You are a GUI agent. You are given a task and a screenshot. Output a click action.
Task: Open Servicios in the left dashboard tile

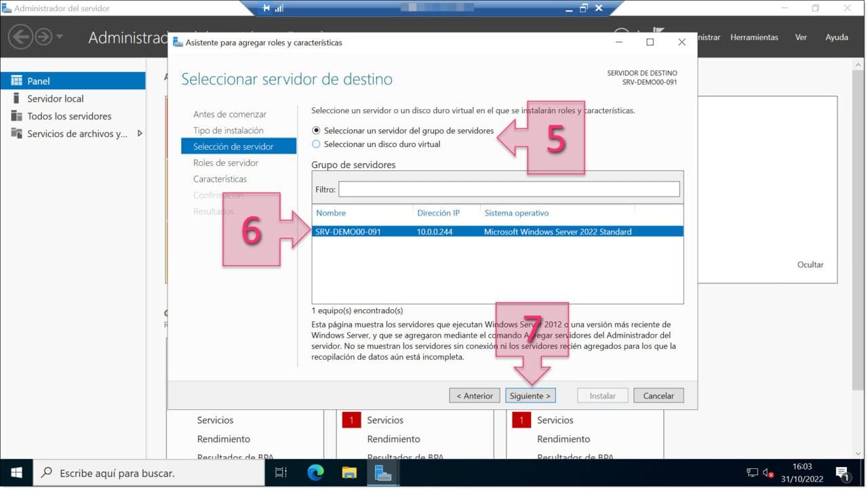(x=215, y=420)
